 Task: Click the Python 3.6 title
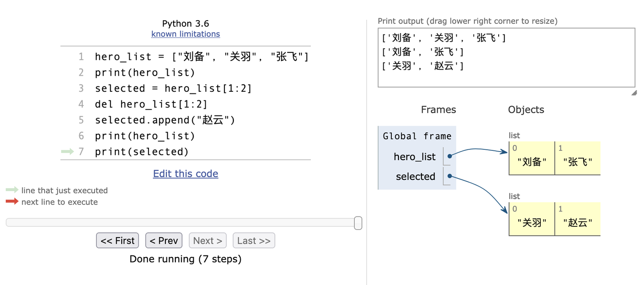pyautogui.click(x=186, y=24)
